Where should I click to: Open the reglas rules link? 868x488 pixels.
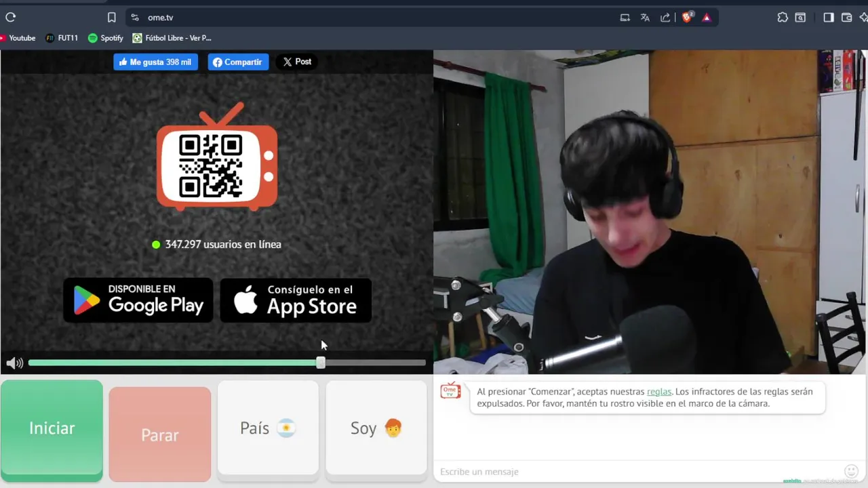tap(659, 391)
